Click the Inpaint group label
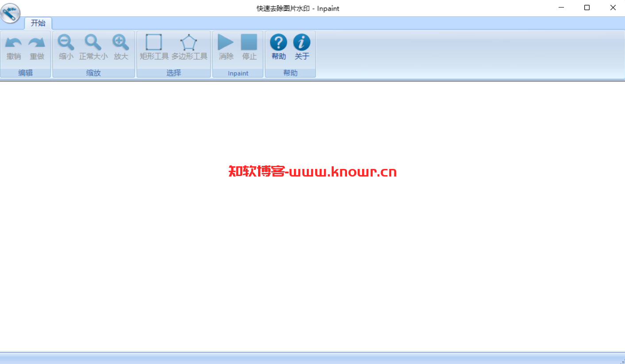 click(238, 73)
